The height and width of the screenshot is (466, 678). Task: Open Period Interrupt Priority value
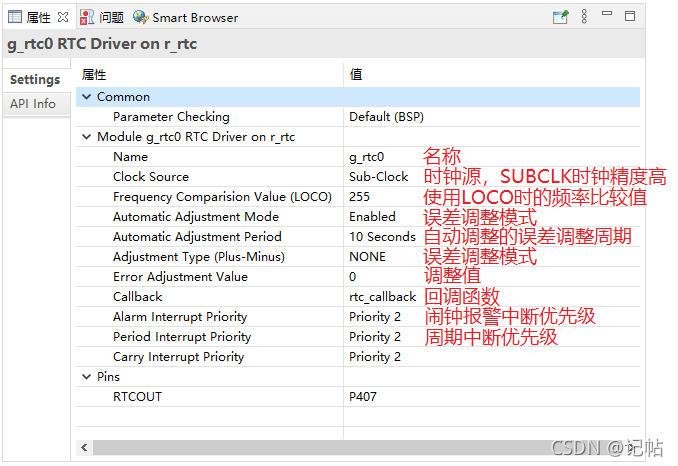point(374,337)
